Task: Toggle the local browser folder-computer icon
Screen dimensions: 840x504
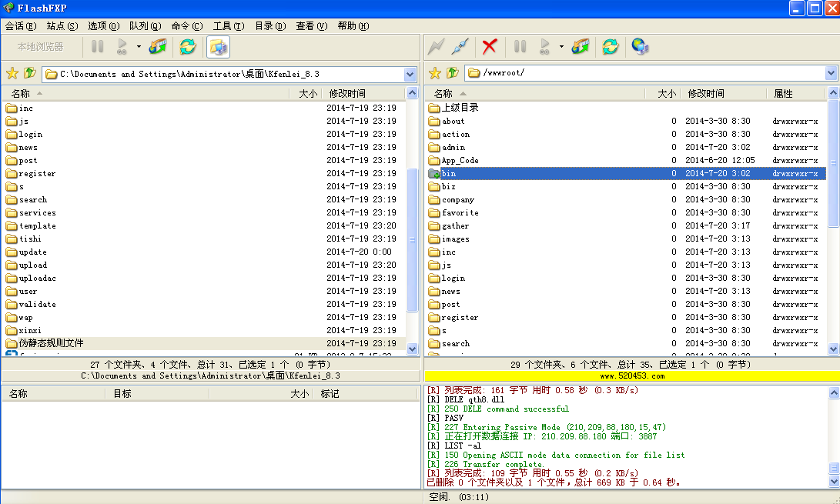Action: tap(218, 46)
